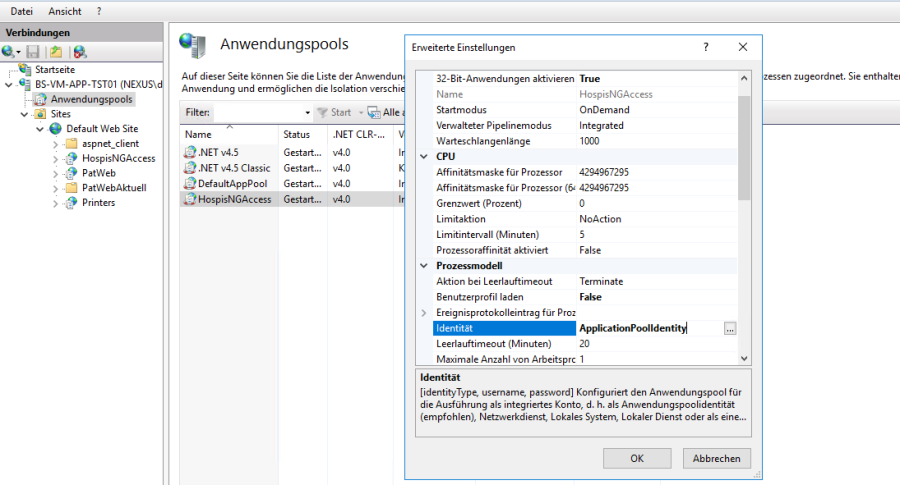Confirm the dialog with OK
900x485 pixels.
point(637,458)
